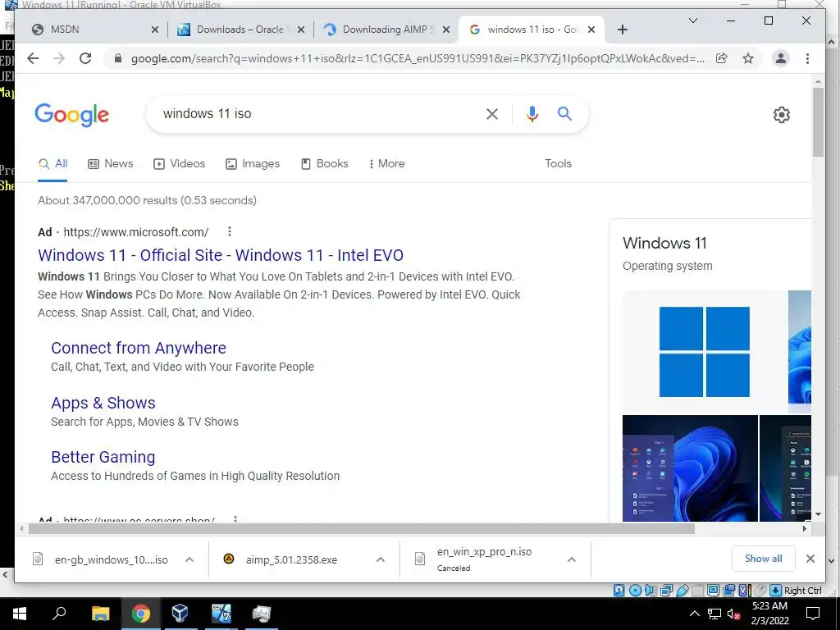
Task: Open Chrome tab search chevron
Action: tap(692, 21)
